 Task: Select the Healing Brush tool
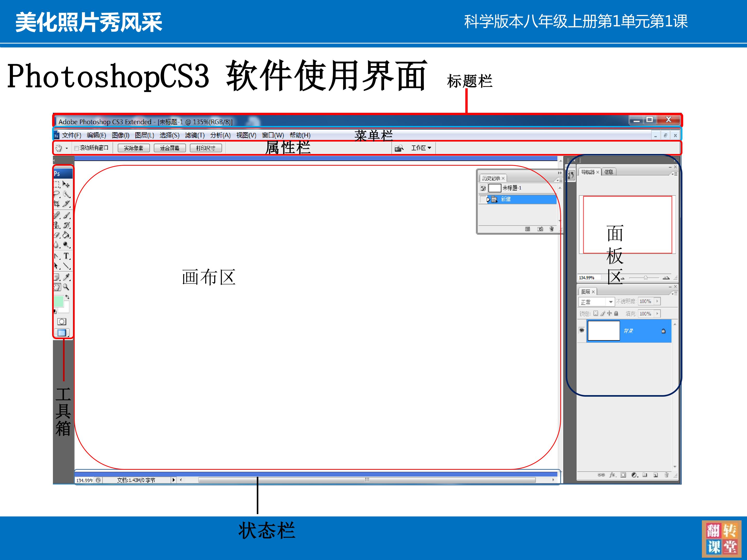point(57,215)
